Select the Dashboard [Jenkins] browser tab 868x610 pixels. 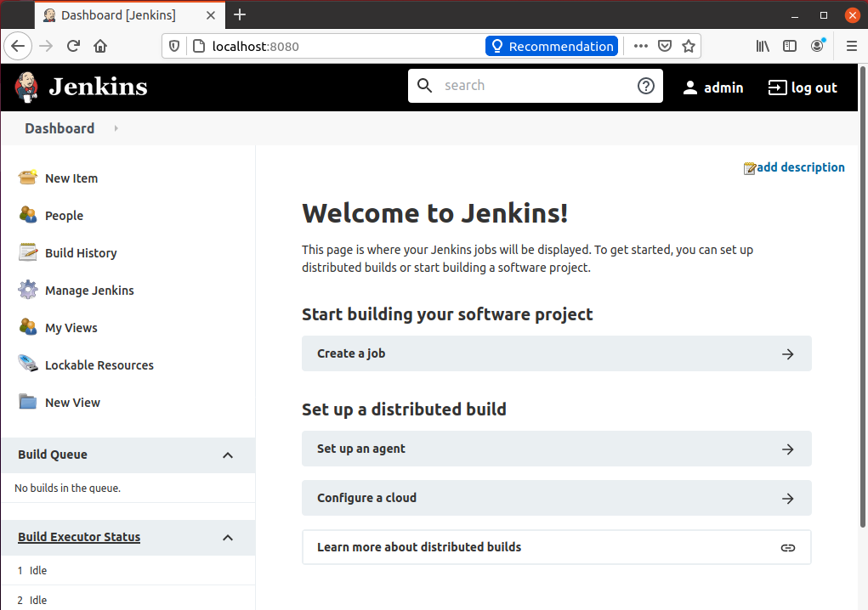tap(119, 15)
